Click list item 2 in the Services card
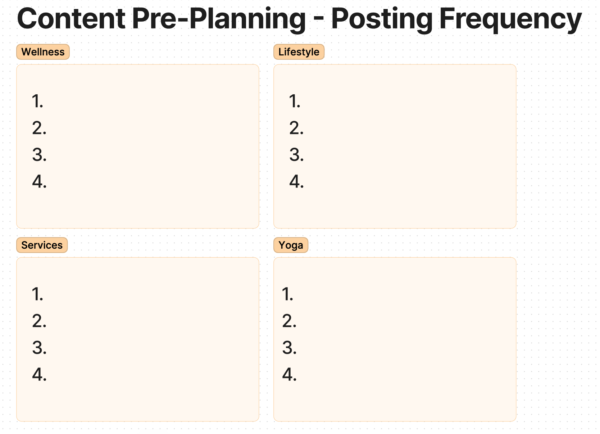 tap(39, 321)
